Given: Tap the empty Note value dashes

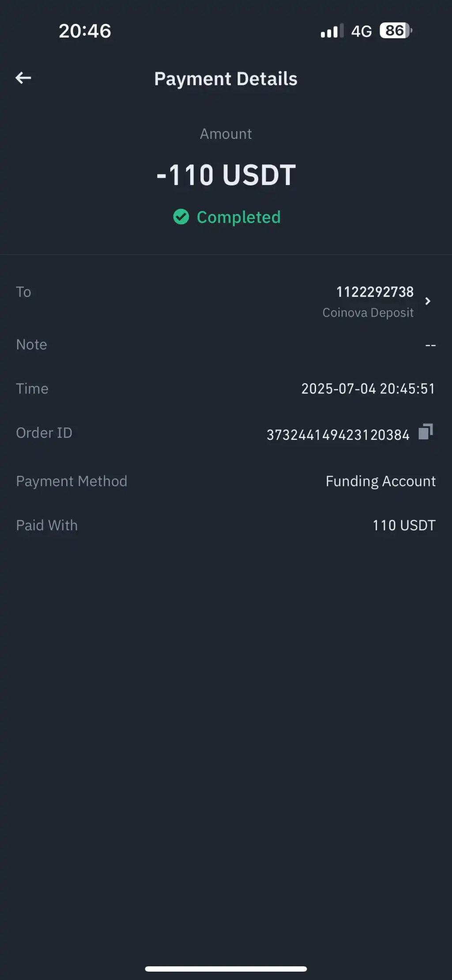Looking at the screenshot, I should [430, 345].
